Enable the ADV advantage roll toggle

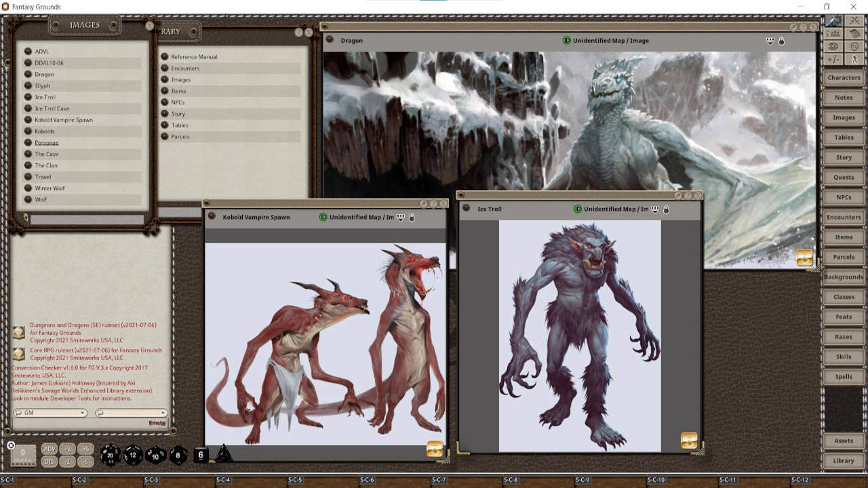pos(49,448)
